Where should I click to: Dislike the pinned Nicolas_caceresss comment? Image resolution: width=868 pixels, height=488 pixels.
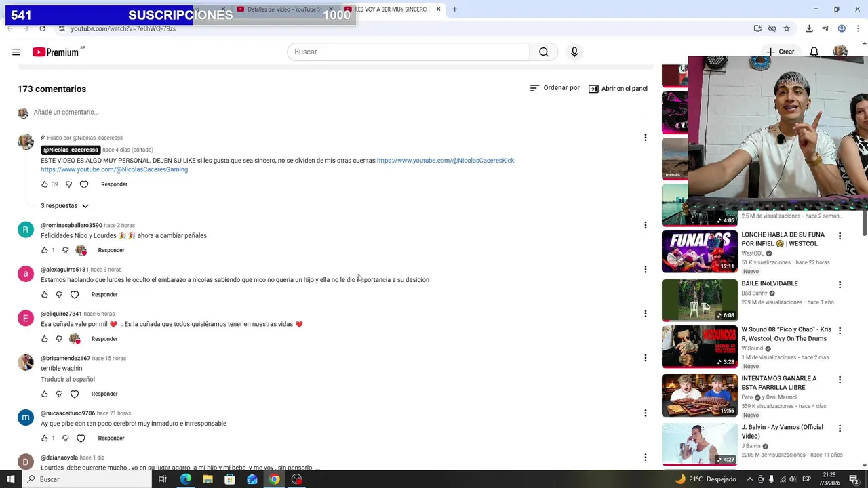click(x=68, y=184)
